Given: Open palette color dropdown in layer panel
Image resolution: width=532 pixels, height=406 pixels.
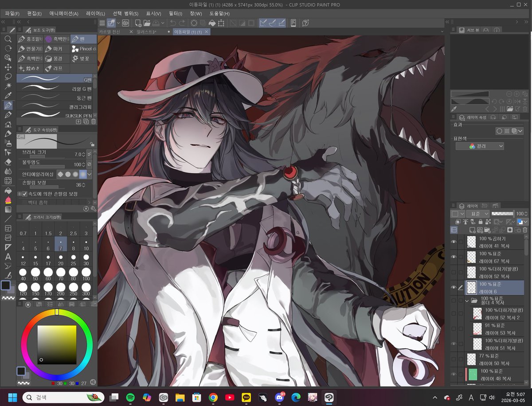Looking at the screenshot, I should (462, 214).
